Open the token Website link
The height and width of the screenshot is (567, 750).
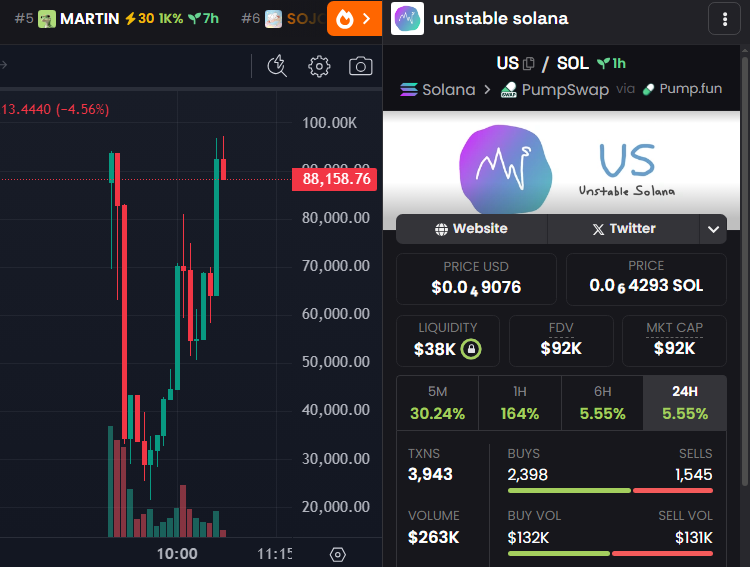point(472,229)
